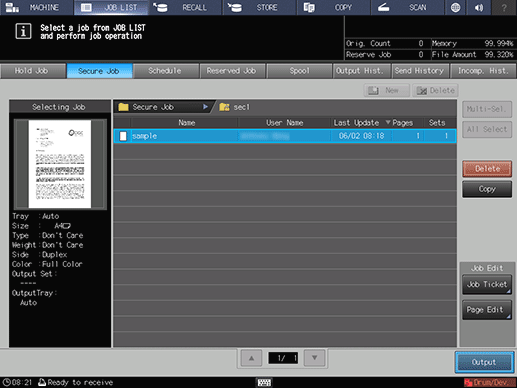Click the globe icon in top bar
Image resolution: width=517 pixels, height=388 pixels.
(455, 7)
